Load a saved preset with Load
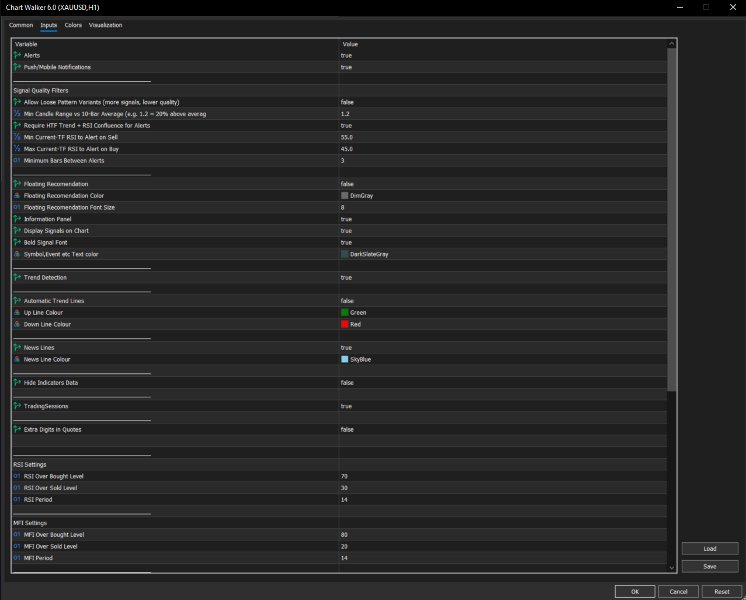746x600 pixels. (710, 549)
